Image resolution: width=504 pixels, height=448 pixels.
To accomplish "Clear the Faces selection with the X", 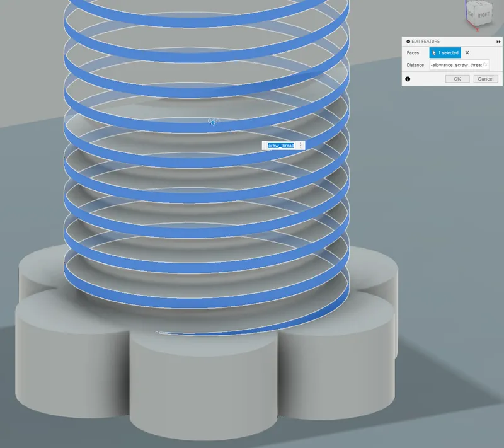I will [467, 53].
